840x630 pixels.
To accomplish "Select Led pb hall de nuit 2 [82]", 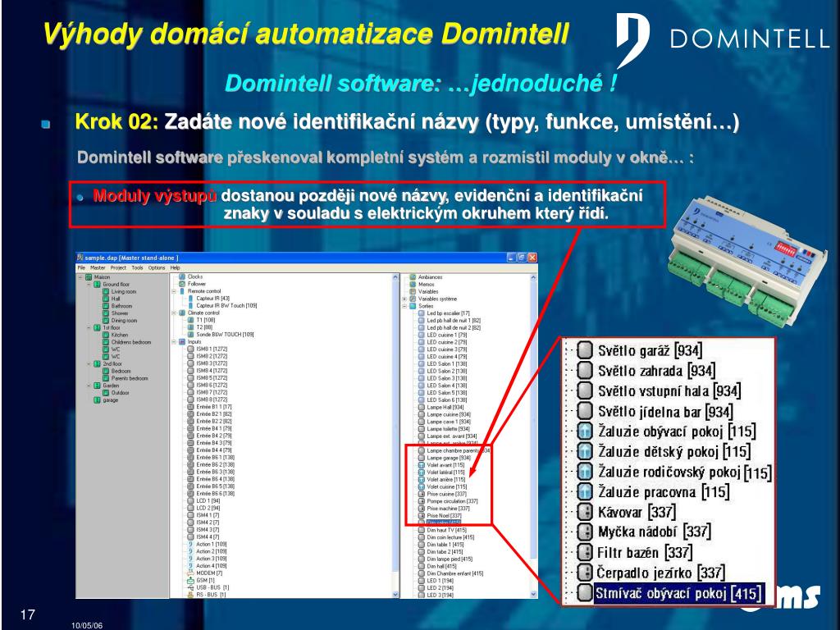I will 454,327.
